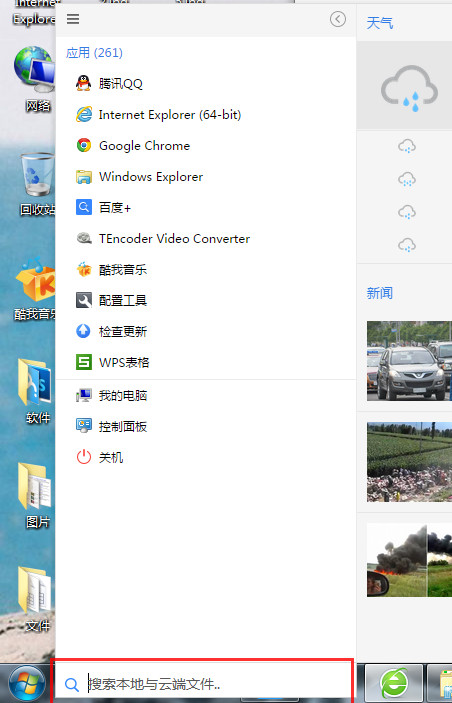Collapse panel with the back arrow circle
The image size is (452, 703).
[338, 19]
